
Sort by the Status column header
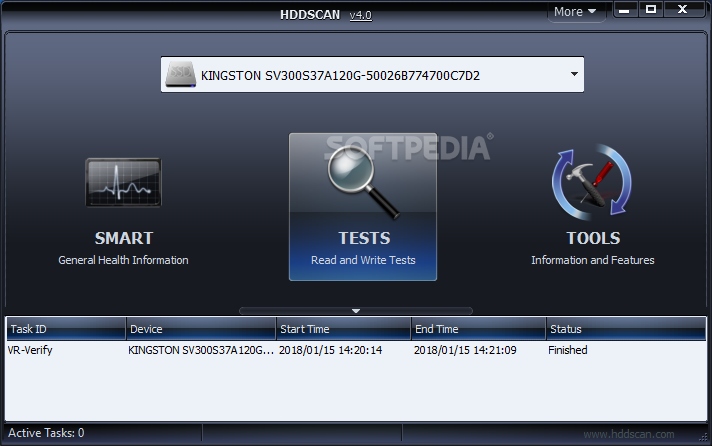click(626, 329)
